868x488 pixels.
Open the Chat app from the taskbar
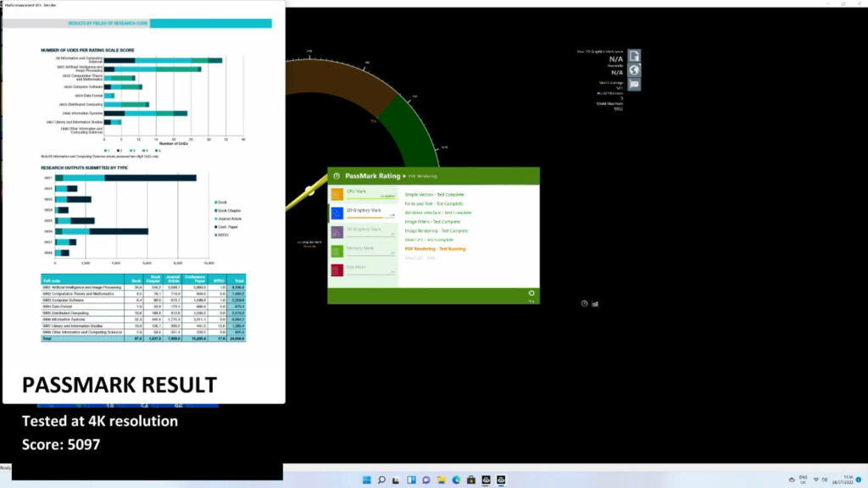point(426,480)
